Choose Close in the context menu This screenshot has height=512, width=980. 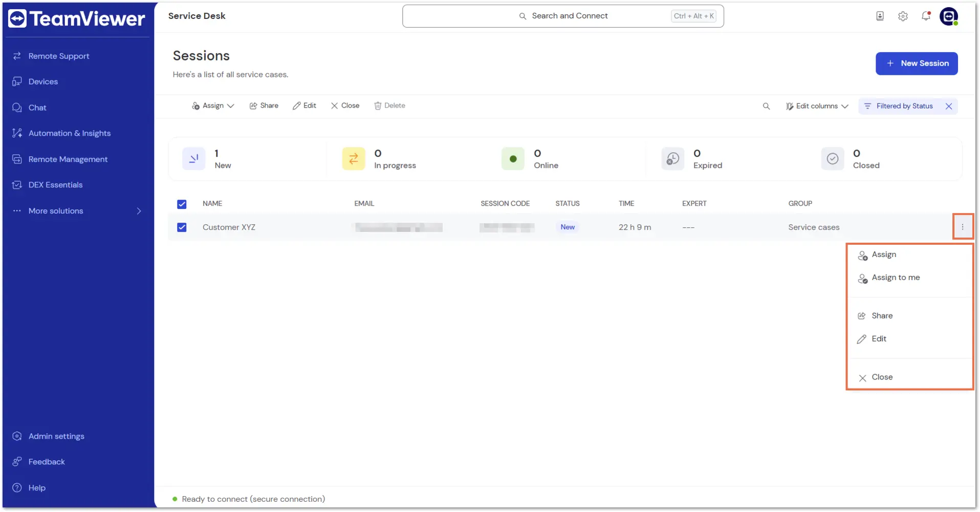tap(881, 377)
